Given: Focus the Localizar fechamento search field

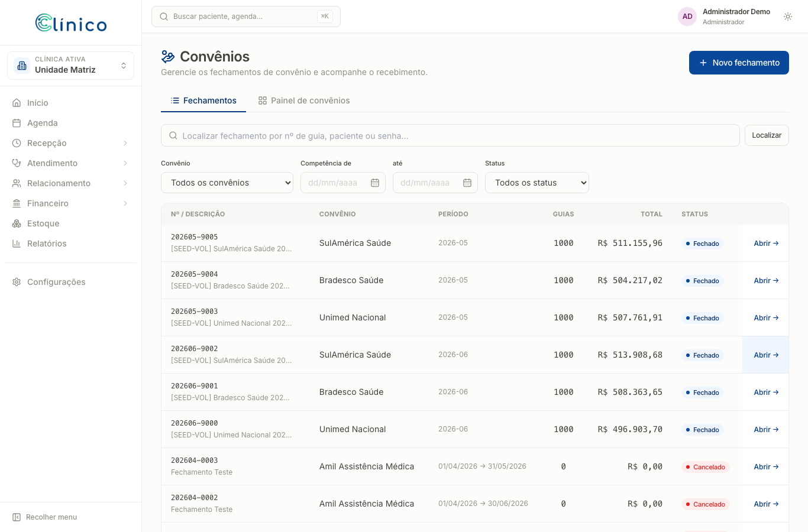Looking at the screenshot, I should pyautogui.click(x=450, y=135).
